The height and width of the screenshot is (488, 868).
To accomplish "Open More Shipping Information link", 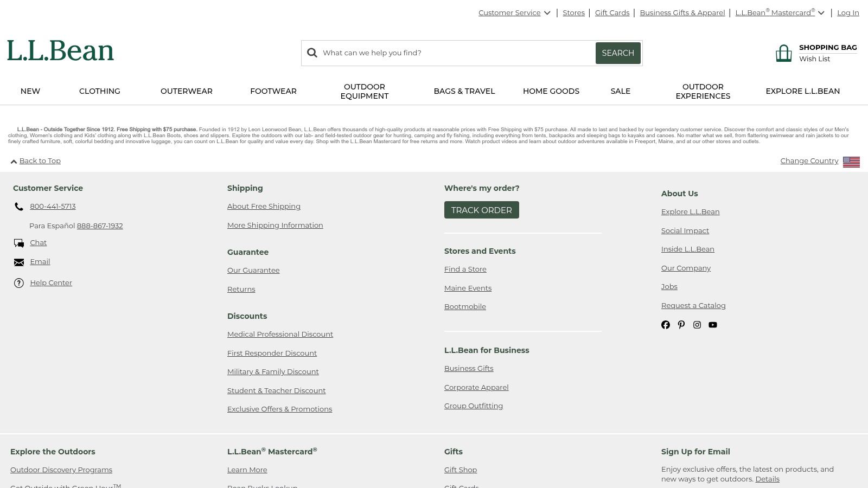I will click(275, 226).
